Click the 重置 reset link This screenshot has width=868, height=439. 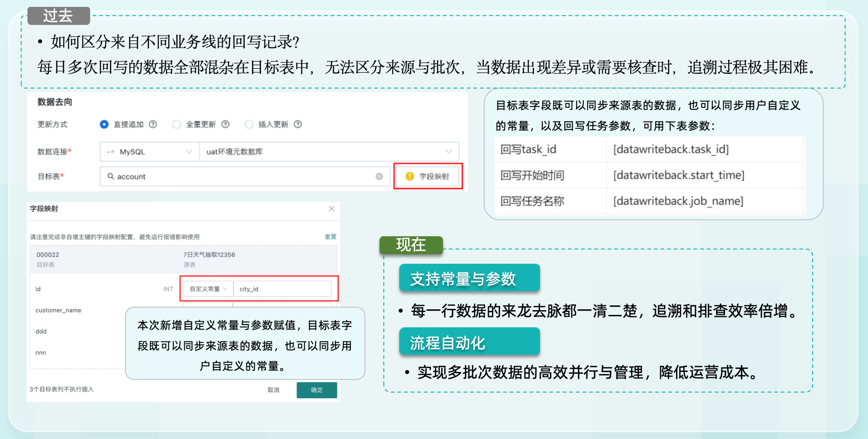331,237
